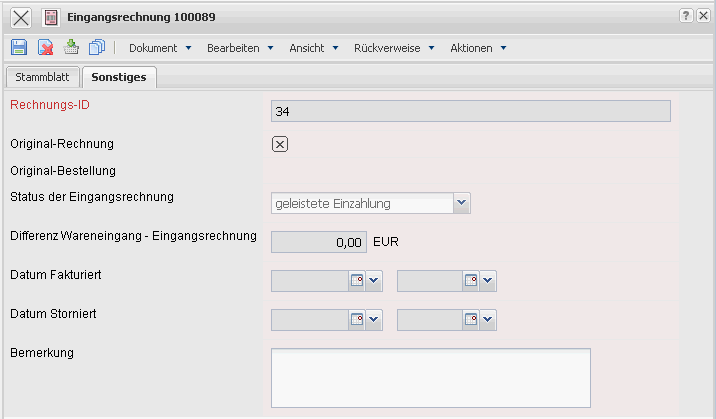Expand the arrow on first Datum Storniert field
Screen dimensions: 716x419
[375, 320]
